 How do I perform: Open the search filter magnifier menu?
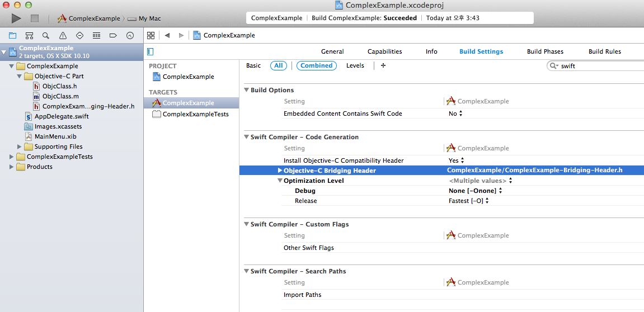click(554, 65)
